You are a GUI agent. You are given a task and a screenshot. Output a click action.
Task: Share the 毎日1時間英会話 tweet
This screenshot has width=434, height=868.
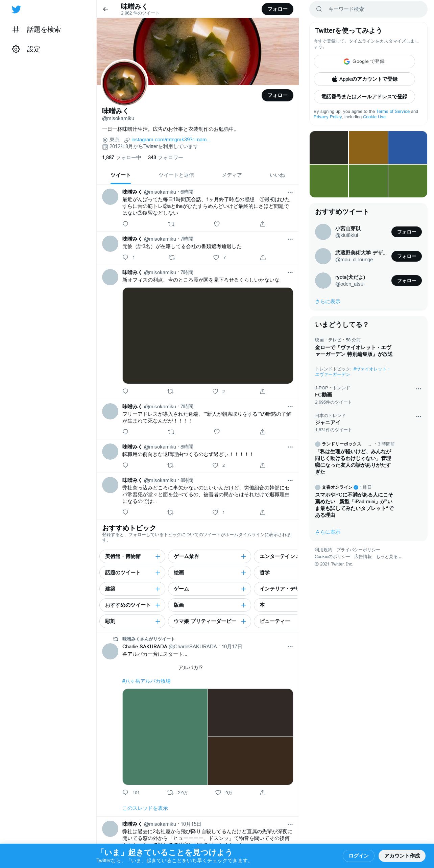coord(263,224)
